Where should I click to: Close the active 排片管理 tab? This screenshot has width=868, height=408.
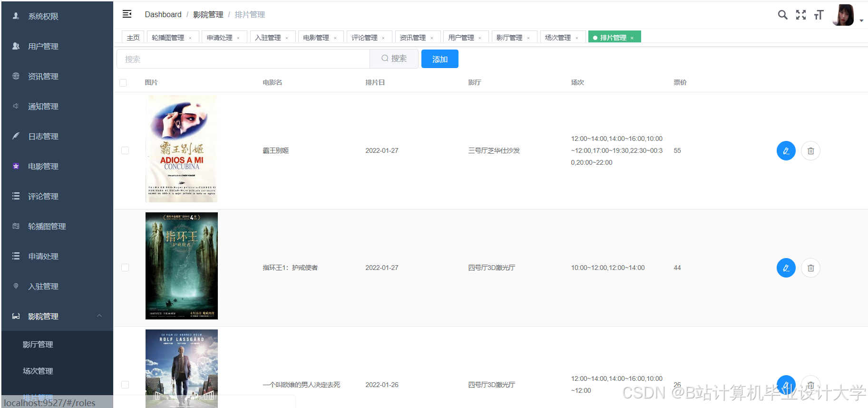coord(632,38)
